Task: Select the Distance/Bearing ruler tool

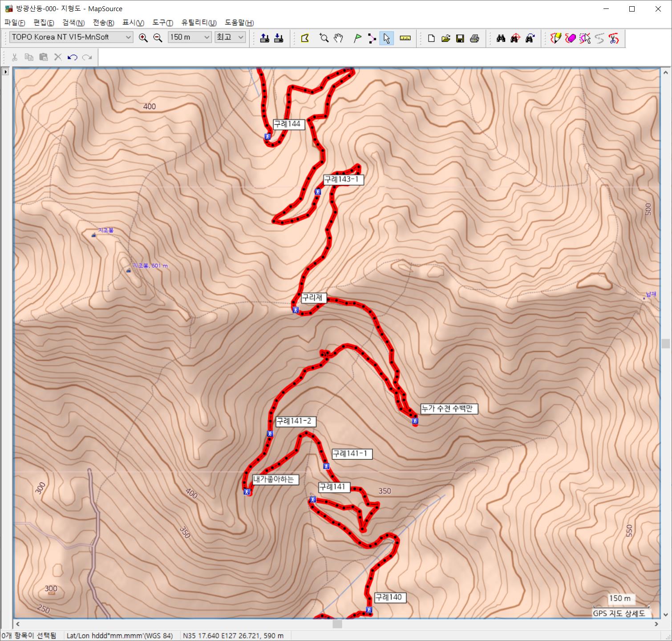Action: click(x=405, y=38)
